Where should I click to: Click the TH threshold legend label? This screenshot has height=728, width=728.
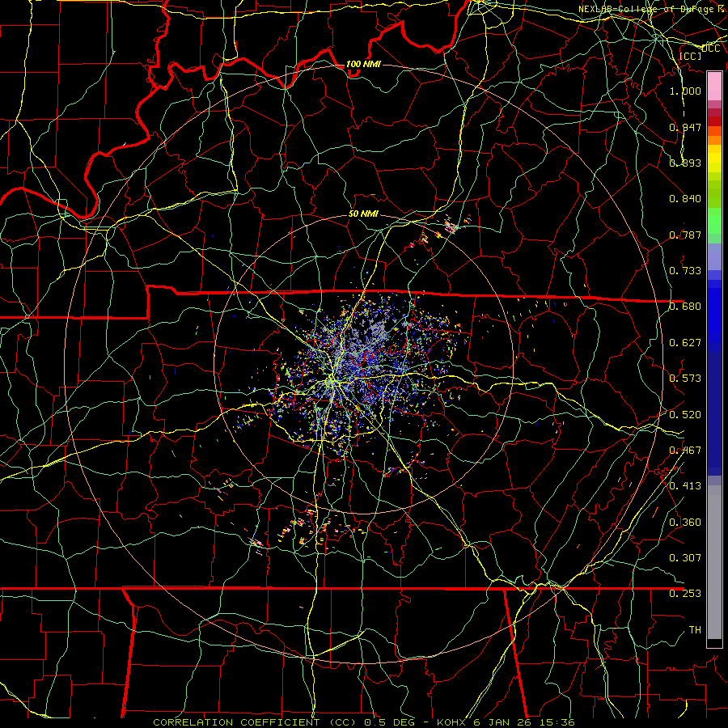695,630
